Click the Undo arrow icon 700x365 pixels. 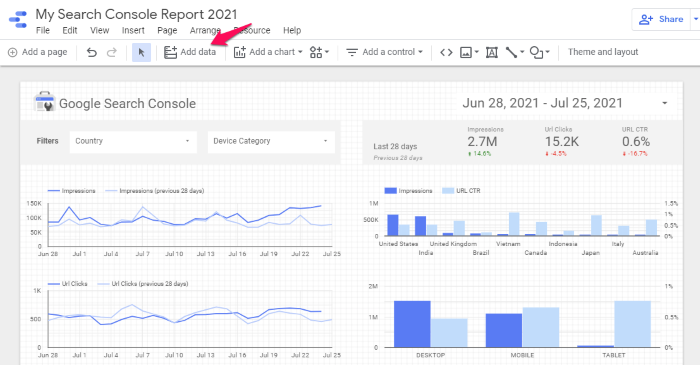(92, 52)
